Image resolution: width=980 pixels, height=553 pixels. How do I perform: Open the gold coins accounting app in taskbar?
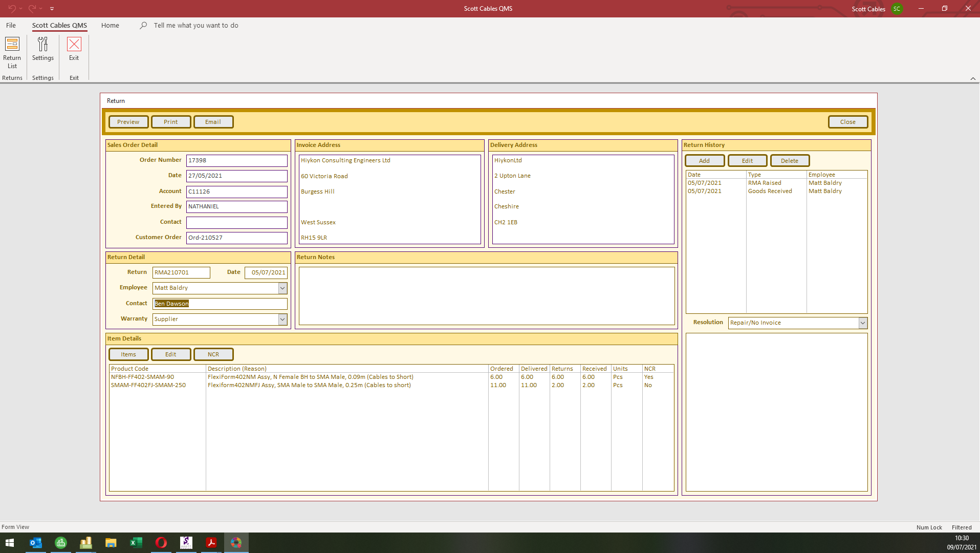point(86,543)
